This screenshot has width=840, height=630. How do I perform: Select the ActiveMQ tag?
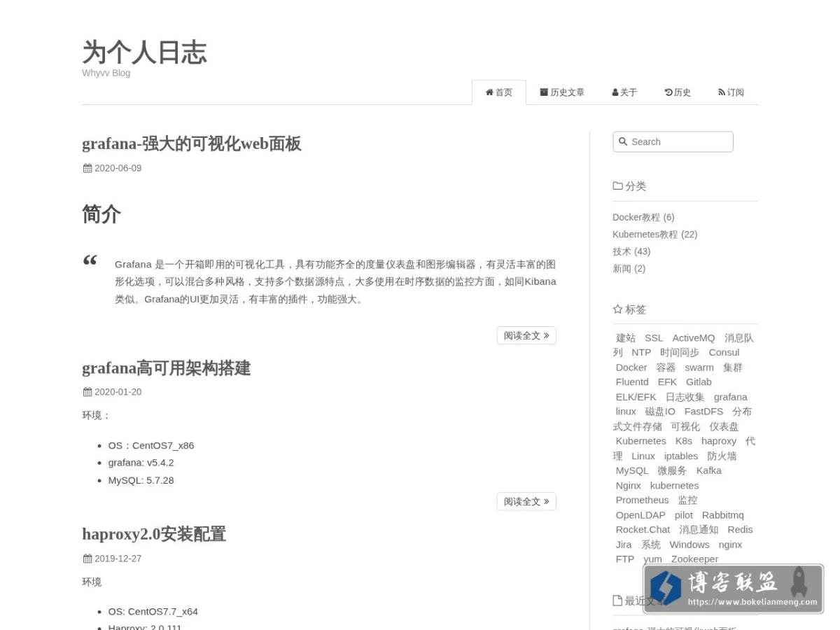(x=694, y=337)
